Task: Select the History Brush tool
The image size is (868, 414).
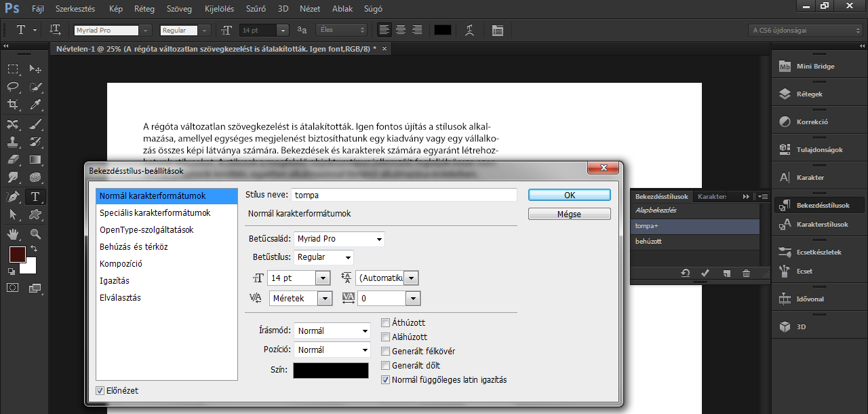Action: 35,142
